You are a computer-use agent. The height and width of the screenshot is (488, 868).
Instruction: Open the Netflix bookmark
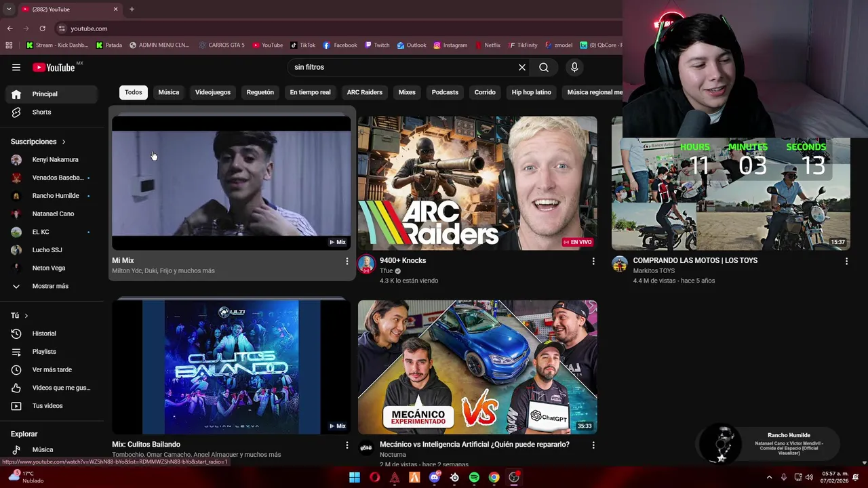click(488, 45)
